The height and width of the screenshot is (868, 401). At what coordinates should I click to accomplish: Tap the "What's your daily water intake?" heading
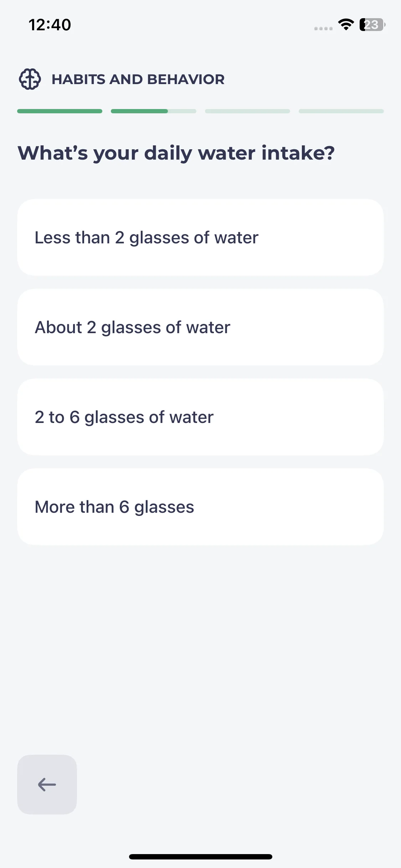coord(176,153)
